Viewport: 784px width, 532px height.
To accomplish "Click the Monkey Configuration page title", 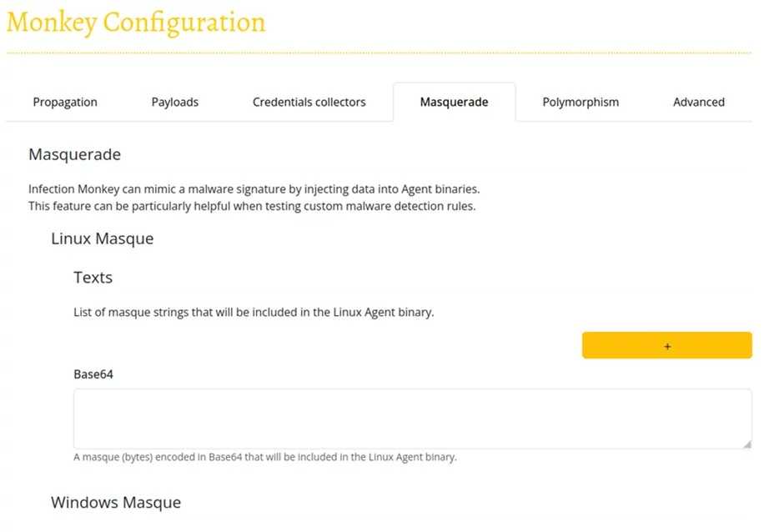I will pyautogui.click(x=136, y=23).
